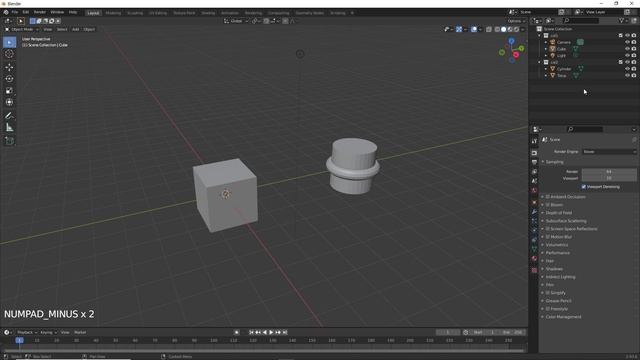Expand the Color Management panel
This screenshot has width=640, height=360.
coord(563,317)
